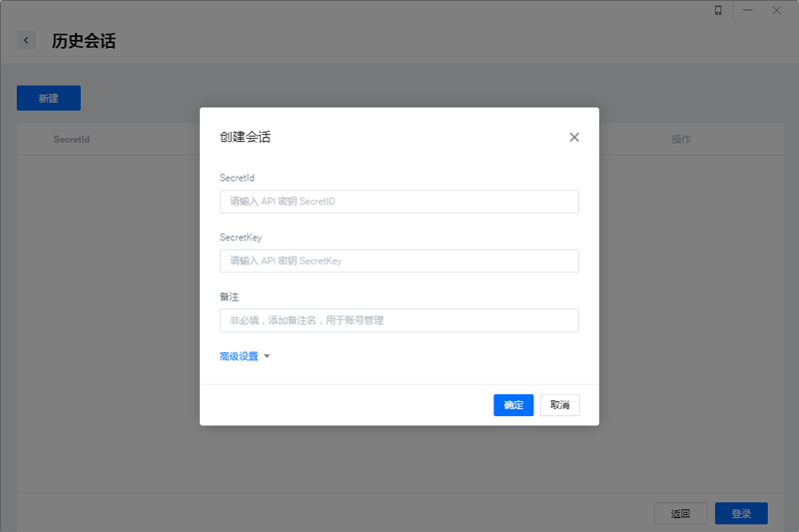Image resolution: width=799 pixels, height=532 pixels.
Task: Click the 历史会话 page heading
Action: [83, 41]
